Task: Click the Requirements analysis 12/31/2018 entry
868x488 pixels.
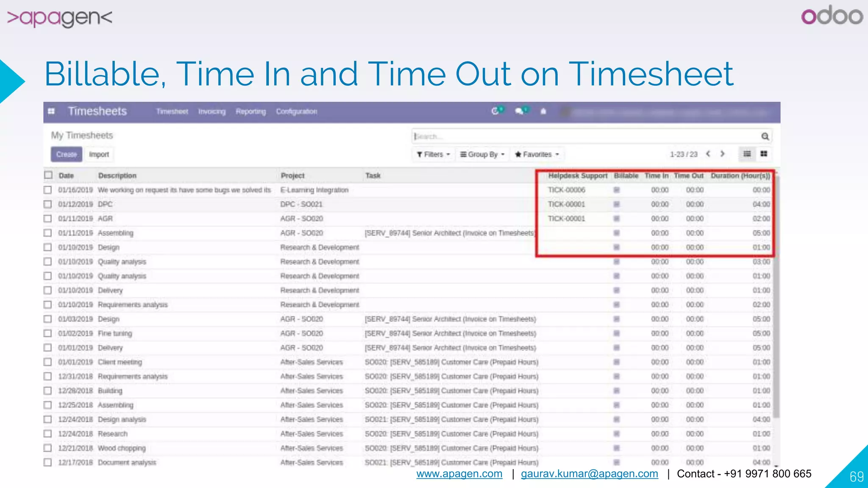Action: tap(133, 377)
